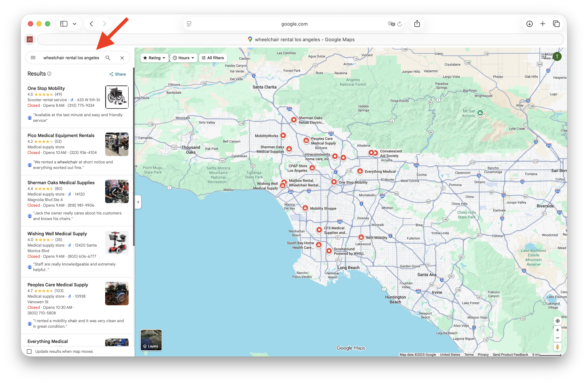588x384 pixels.
Task: Expand the Rating filter dropdown
Action: [154, 58]
